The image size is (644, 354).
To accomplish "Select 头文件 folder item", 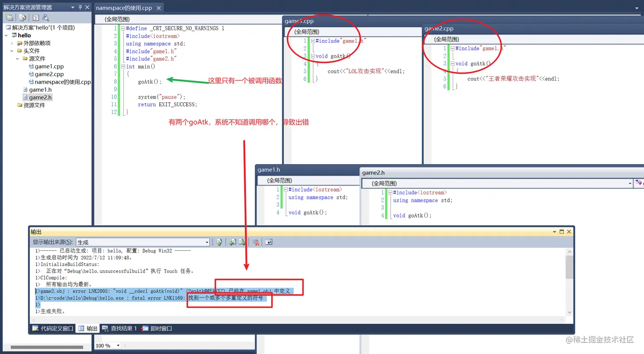I will (x=32, y=51).
